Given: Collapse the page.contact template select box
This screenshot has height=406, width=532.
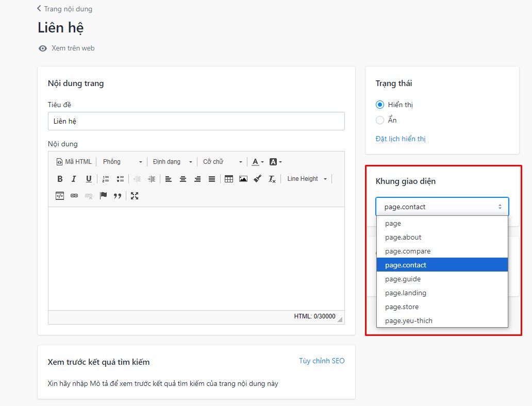Looking at the screenshot, I should click(x=442, y=207).
